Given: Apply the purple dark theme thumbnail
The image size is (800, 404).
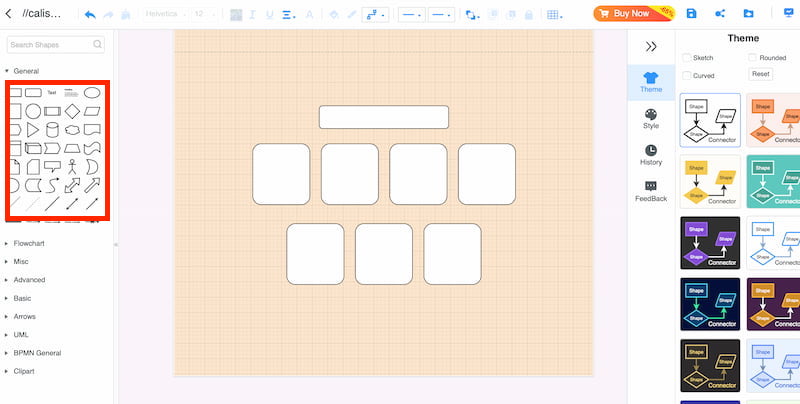Looking at the screenshot, I should [710, 243].
